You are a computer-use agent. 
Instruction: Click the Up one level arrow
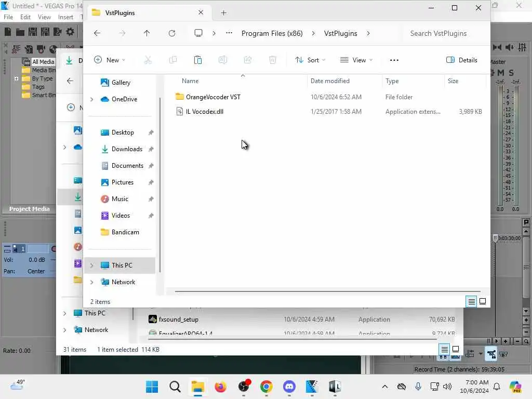tap(147, 33)
